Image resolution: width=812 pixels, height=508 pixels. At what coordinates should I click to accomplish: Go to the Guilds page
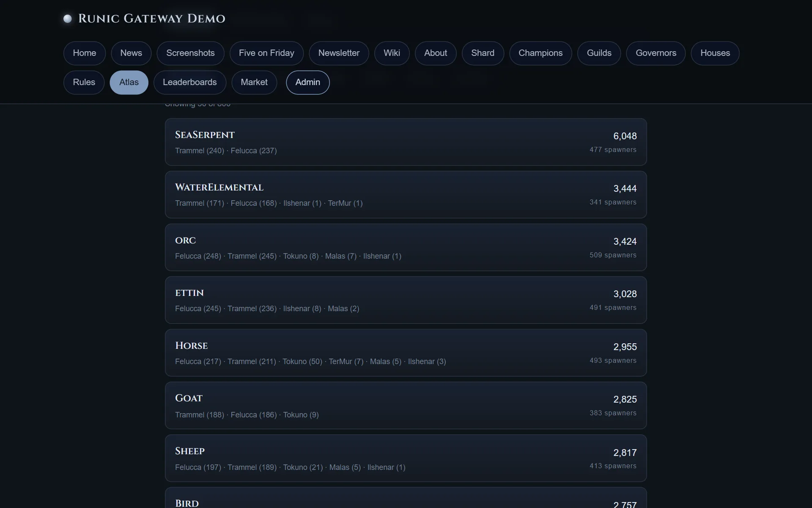click(599, 53)
